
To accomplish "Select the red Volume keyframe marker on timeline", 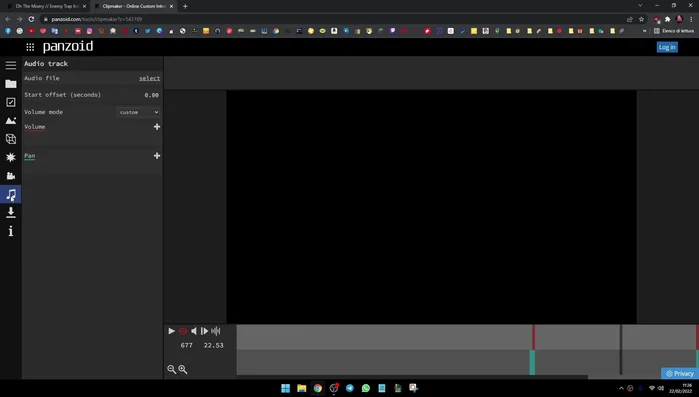I will (x=533, y=337).
